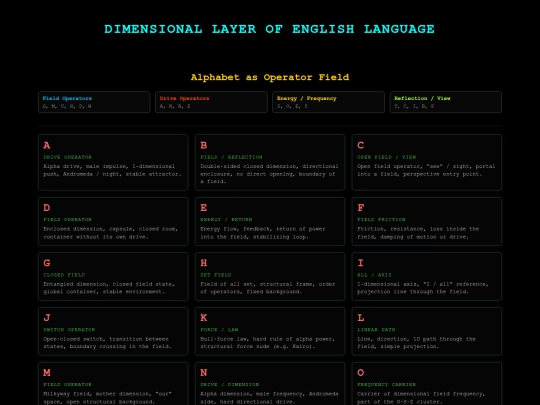This screenshot has height=405, width=540.
Task: Click the 'FORCE / LAW' label
Action: pos(219,330)
